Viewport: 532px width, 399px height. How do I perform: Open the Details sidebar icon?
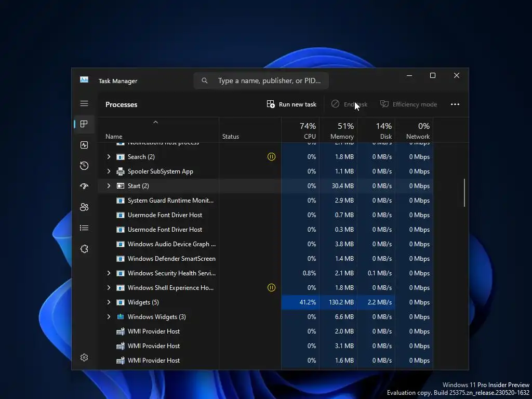84,228
